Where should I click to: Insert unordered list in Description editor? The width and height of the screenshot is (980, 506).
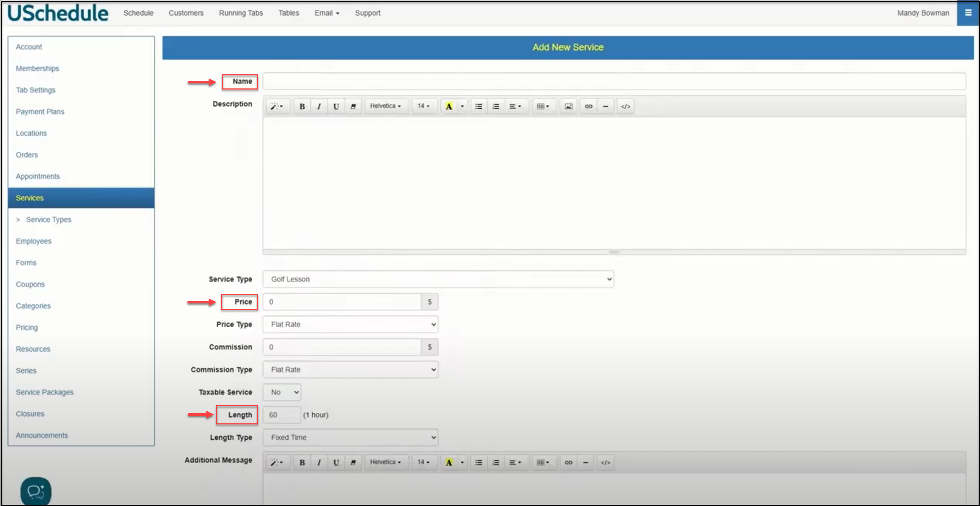478,107
